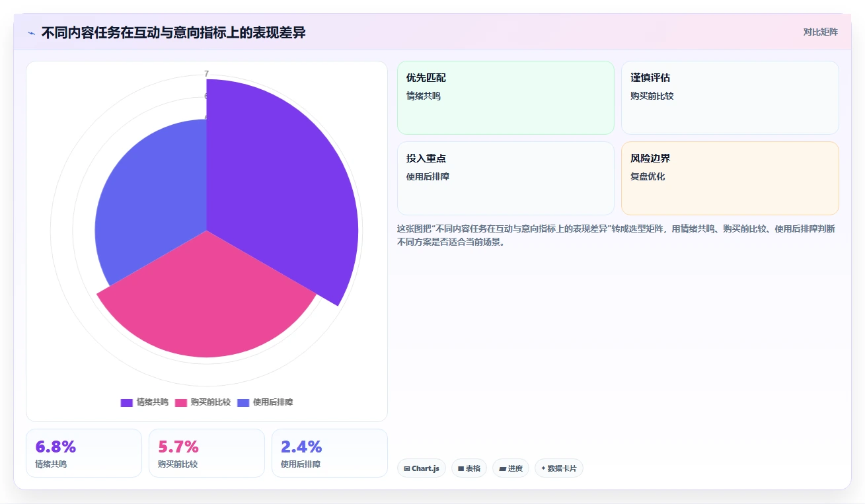This screenshot has width=865, height=504.
Task: Click 复盘优化 text in 风险边界 card
Action: coord(648,176)
